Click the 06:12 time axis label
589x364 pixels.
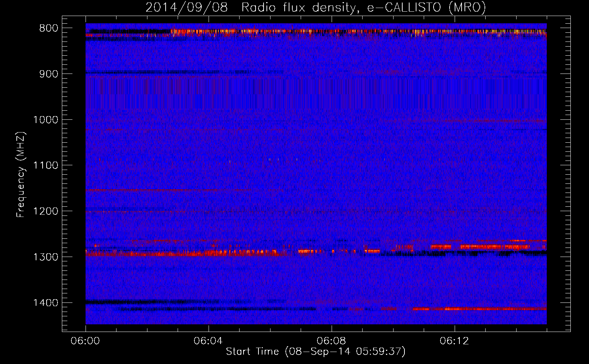[454, 341]
